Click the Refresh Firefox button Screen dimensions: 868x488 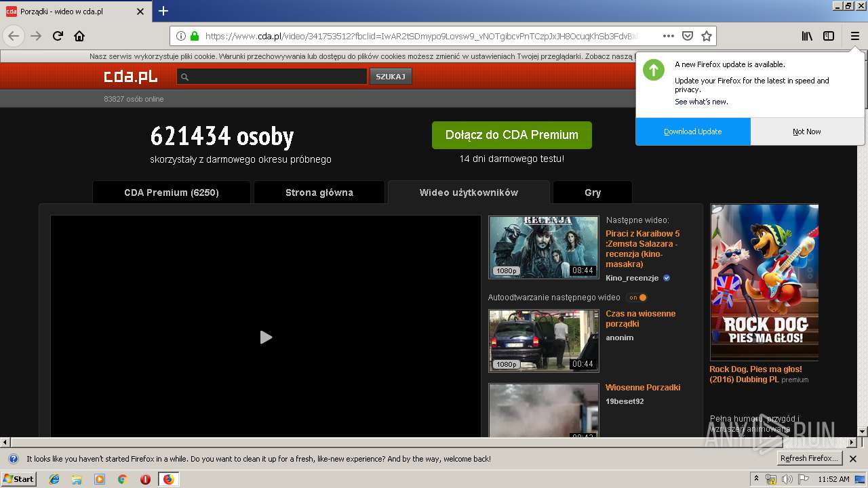(809, 459)
